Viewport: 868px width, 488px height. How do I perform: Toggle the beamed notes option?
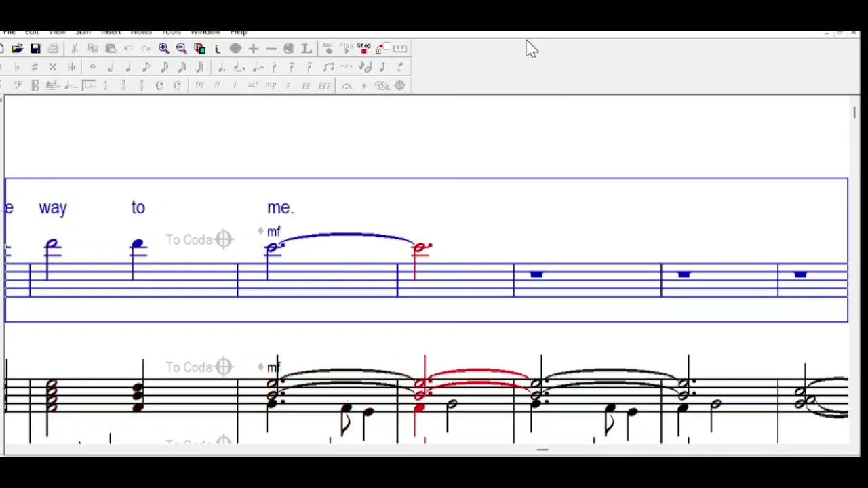(328, 67)
